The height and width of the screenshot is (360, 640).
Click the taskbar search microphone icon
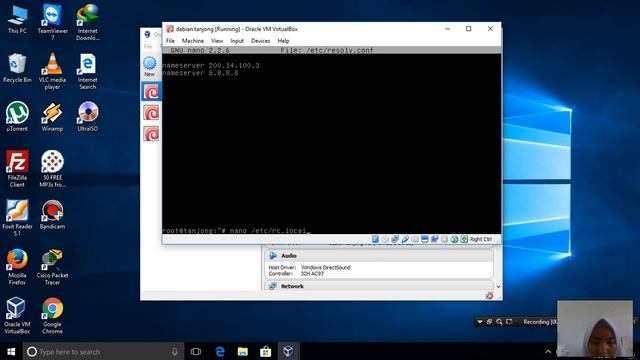pyautogui.click(x=175, y=351)
